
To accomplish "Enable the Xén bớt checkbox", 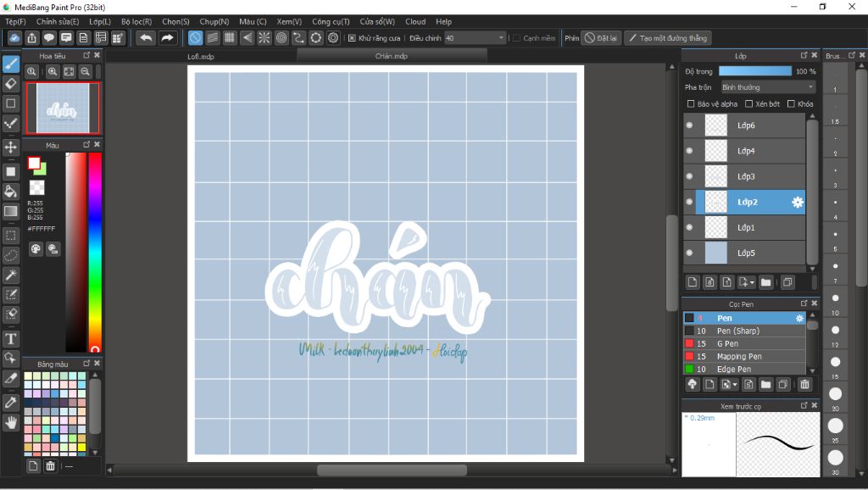I will [x=748, y=103].
